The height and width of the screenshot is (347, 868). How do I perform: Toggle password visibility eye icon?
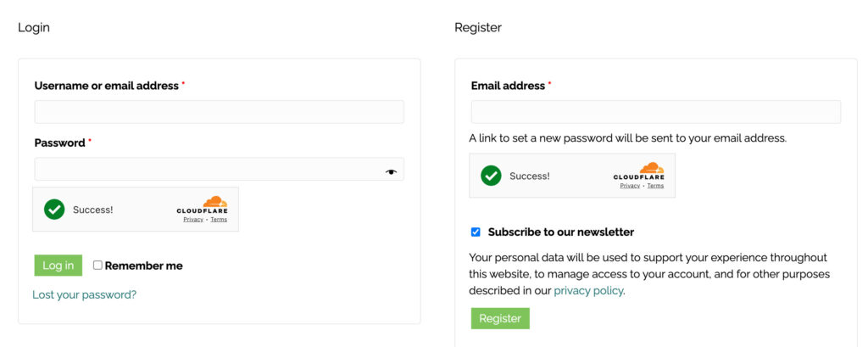(x=391, y=171)
